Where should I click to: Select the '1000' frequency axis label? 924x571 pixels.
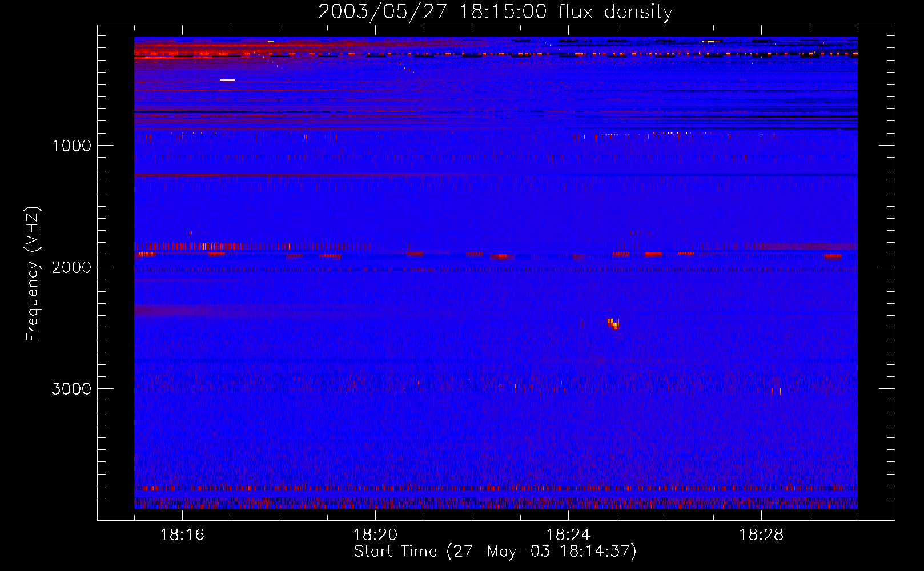coord(71,146)
